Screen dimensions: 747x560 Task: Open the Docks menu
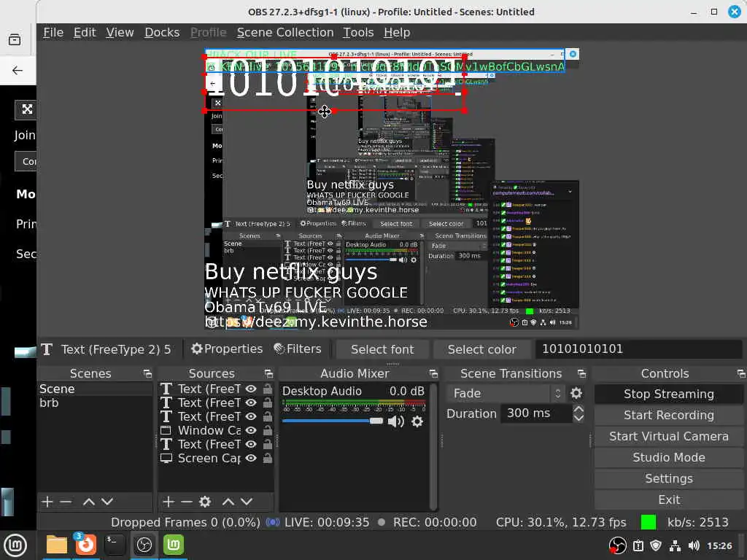(162, 32)
